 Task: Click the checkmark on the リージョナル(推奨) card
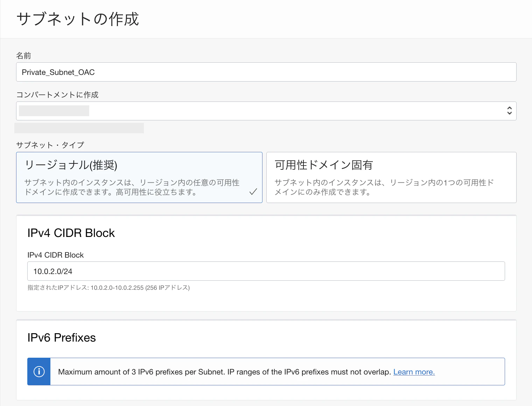tap(253, 191)
